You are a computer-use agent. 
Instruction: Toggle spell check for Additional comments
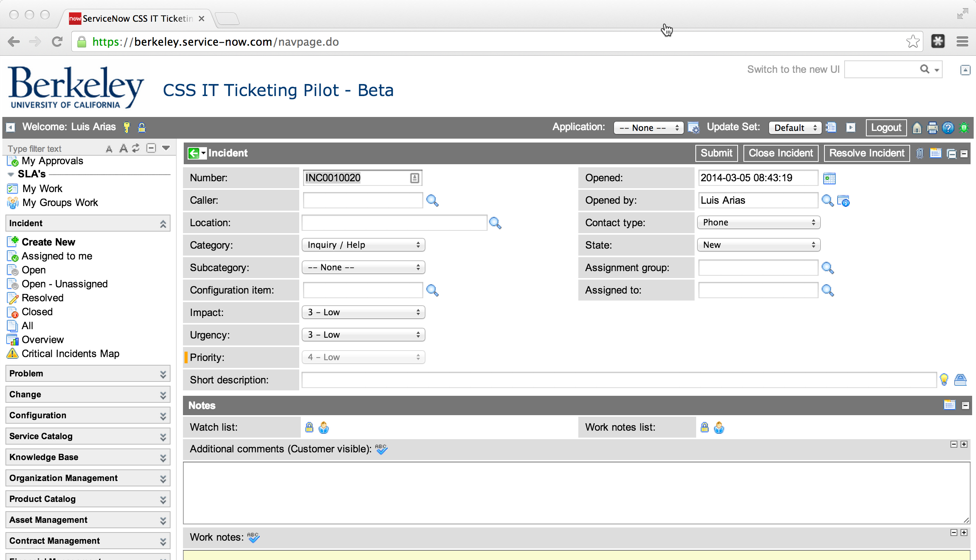pyautogui.click(x=381, y=449)
